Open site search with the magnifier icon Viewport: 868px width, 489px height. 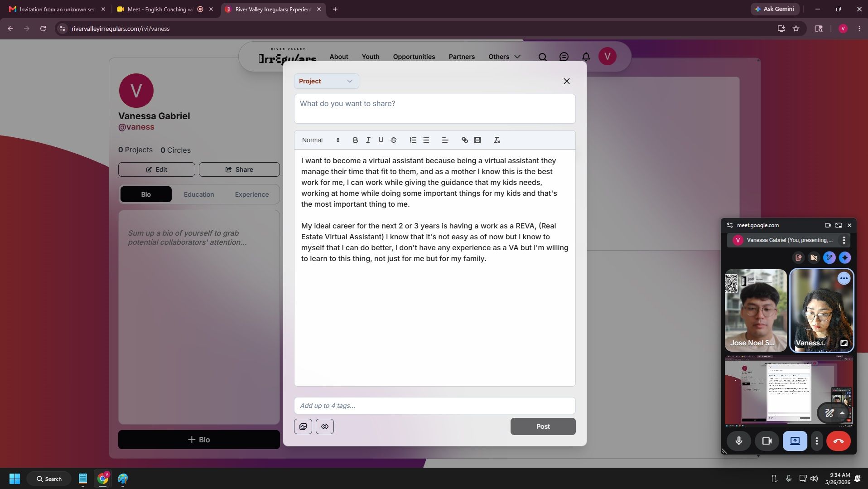tap(542, 57)
